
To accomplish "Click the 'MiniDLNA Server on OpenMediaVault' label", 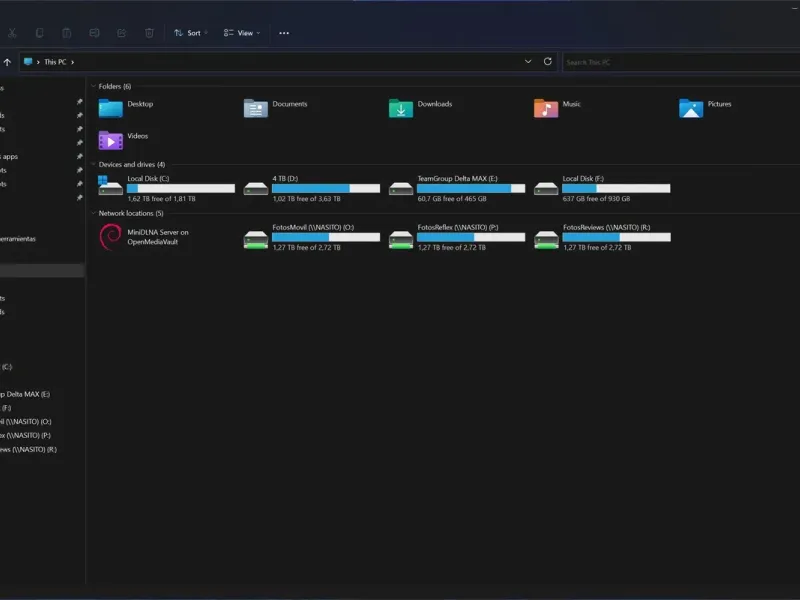I will pos(158,237).
